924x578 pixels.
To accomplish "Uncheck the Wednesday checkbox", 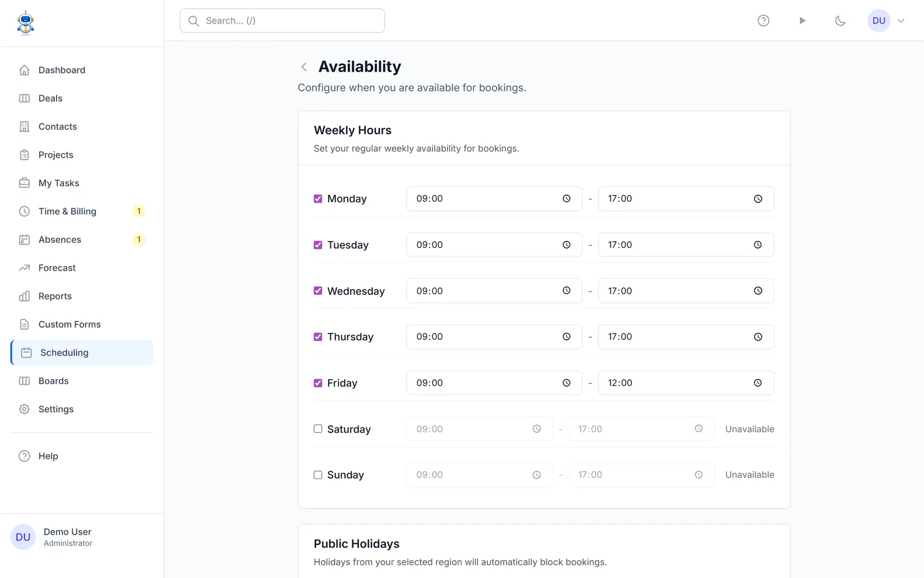I will pyautogui.click(x=318, y=291).
